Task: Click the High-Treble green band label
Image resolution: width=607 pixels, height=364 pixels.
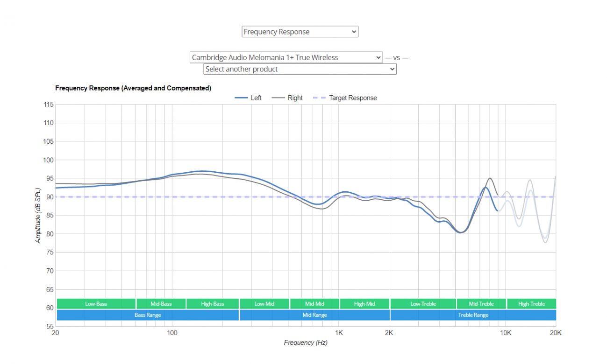Action: click(x=531, y=304)
